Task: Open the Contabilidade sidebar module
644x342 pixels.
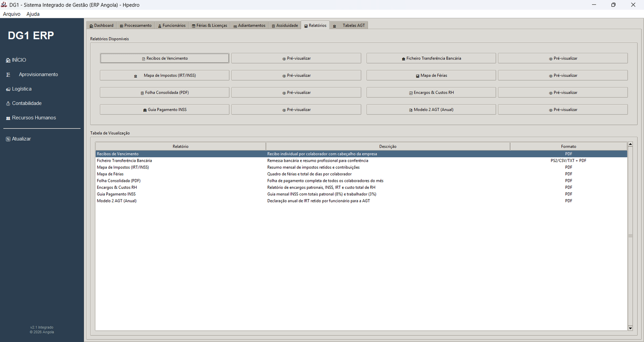Action: 27,103
